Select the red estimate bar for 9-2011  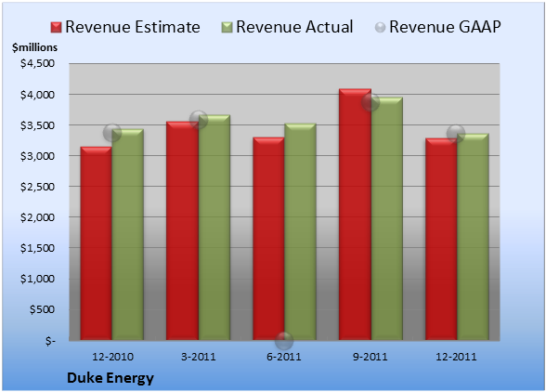[x=355, y=215]
